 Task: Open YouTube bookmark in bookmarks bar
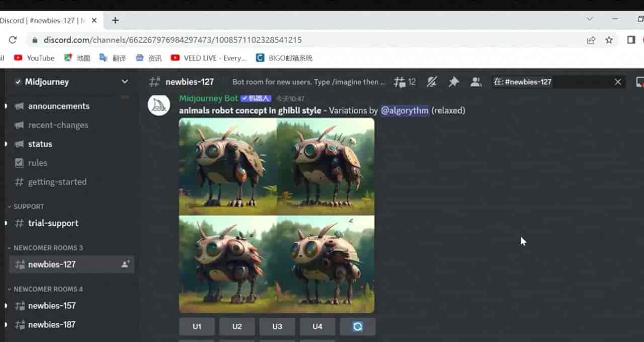click(x=34, y=58)
